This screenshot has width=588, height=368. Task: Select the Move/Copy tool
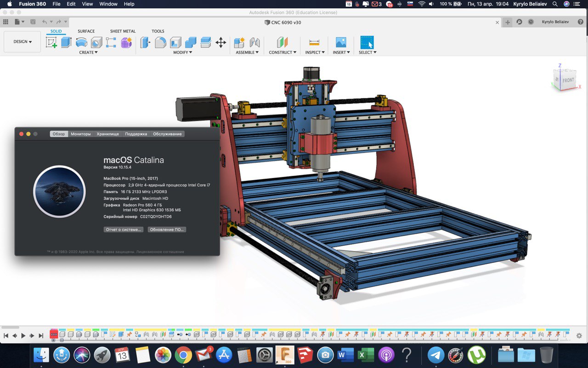pos(221,43)
